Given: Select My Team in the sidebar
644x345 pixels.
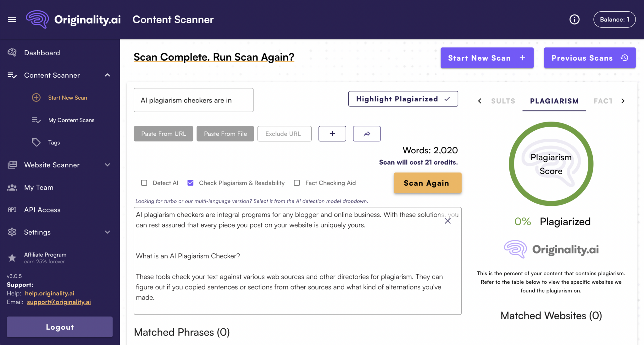Looking at the screenshot, I should coord(38,187).
